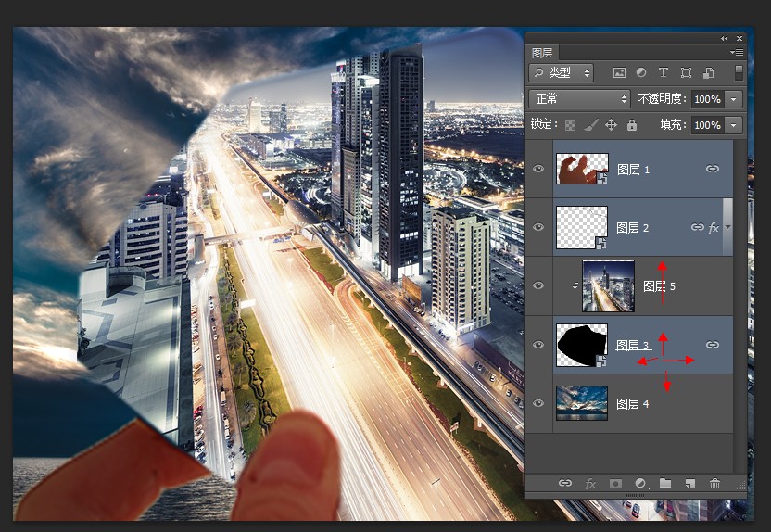Delete layer trash icon
Image resolution: width=771 pixels, height=532 pixels.
point(715,484)
